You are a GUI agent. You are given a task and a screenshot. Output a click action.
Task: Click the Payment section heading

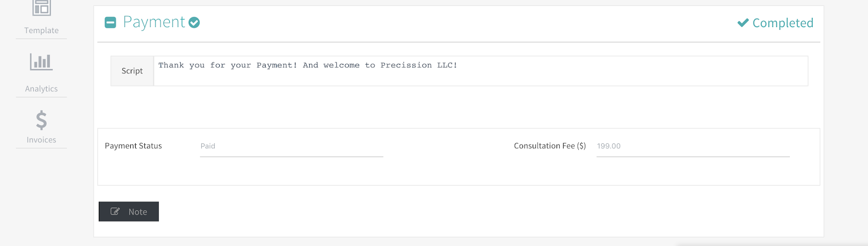(154, 22)
